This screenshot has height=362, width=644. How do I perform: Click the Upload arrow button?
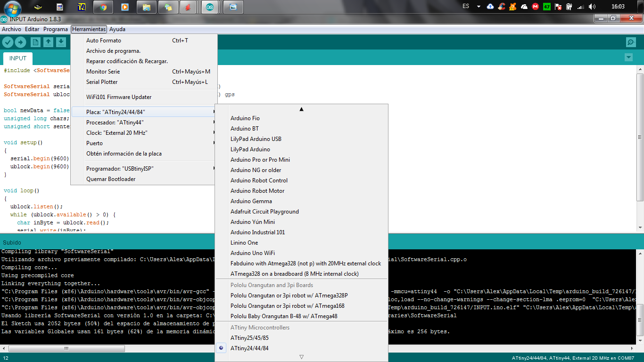(20, 42)
